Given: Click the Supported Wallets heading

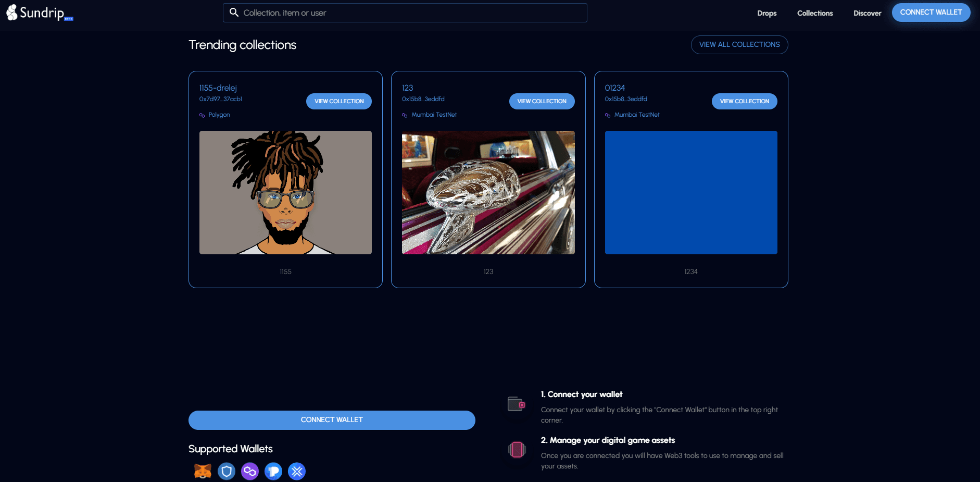Looking at the screenshot, I should pyautogui.click(x=231, y=449).
